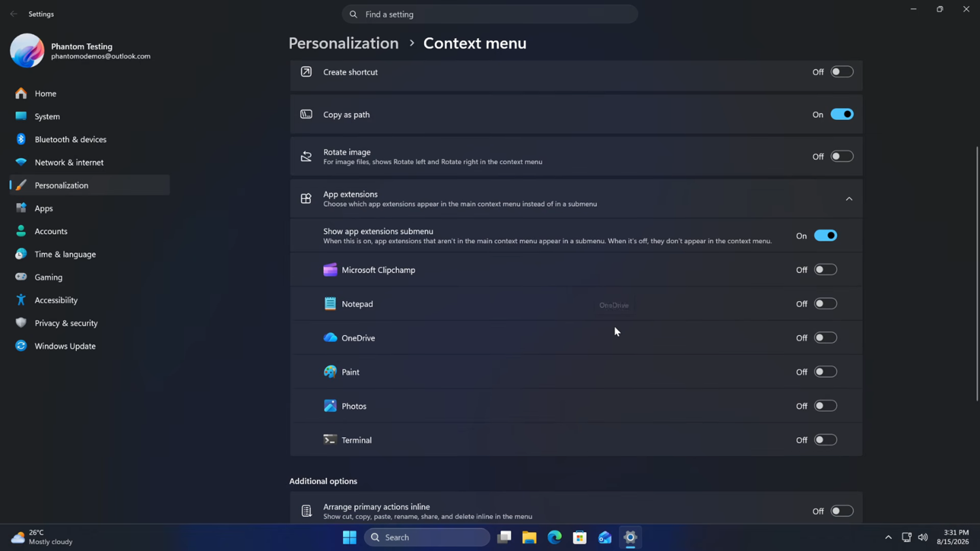The image size is (980, 551).
Task: Switch on the Notepad toggle
Action: coord(826,304)
